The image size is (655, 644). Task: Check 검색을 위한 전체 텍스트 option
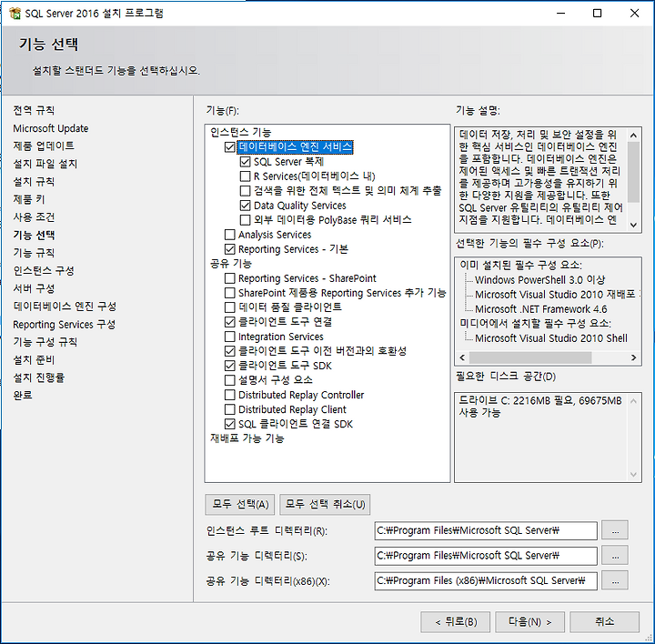(246, 191)
